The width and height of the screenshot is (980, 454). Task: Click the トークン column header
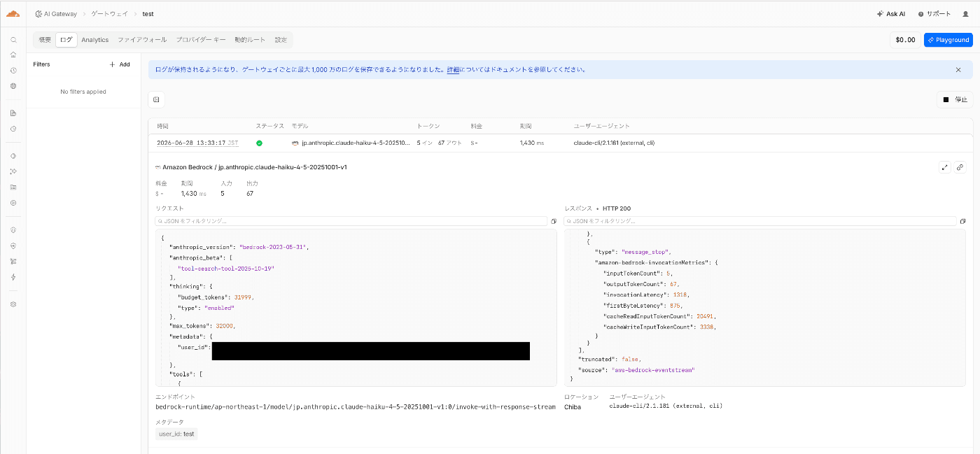pos(428,126)
